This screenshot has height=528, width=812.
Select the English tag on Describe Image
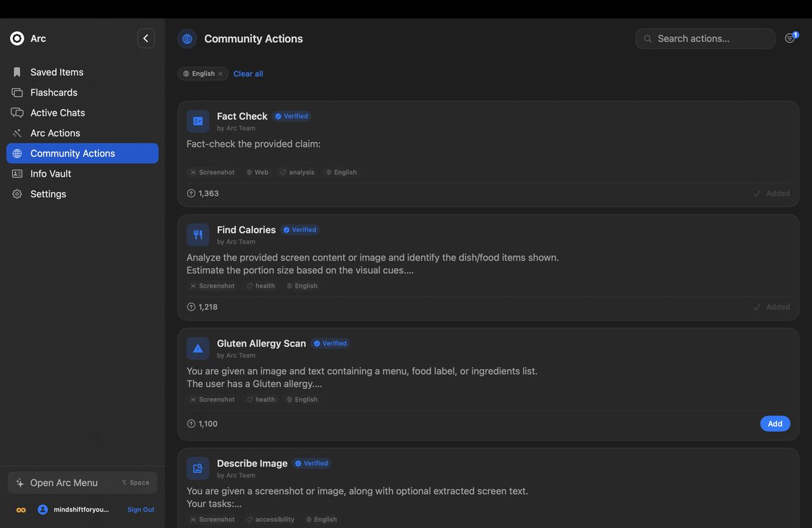pos(321,520)
